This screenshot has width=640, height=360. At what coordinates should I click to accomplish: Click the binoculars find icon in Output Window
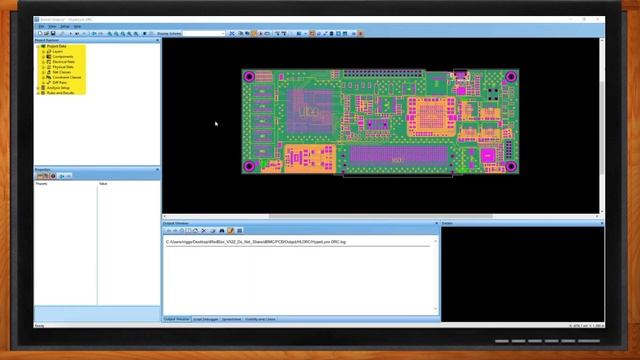coord(222,231)
